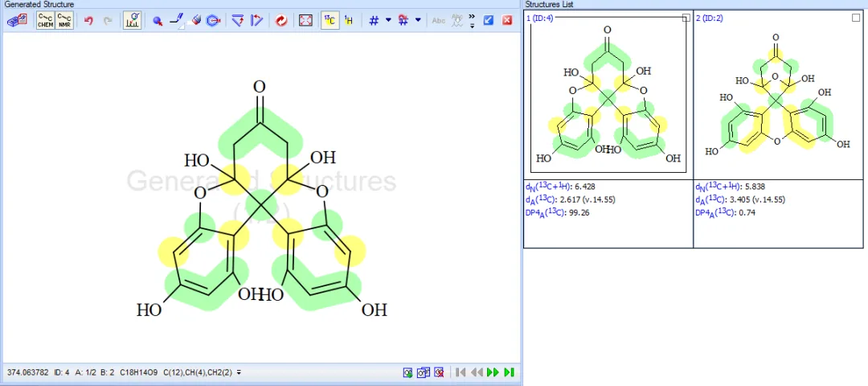Toggle 13C shift display
This screenshot has height=386, width=868.
pyautogui.click(x=330, y=20)
